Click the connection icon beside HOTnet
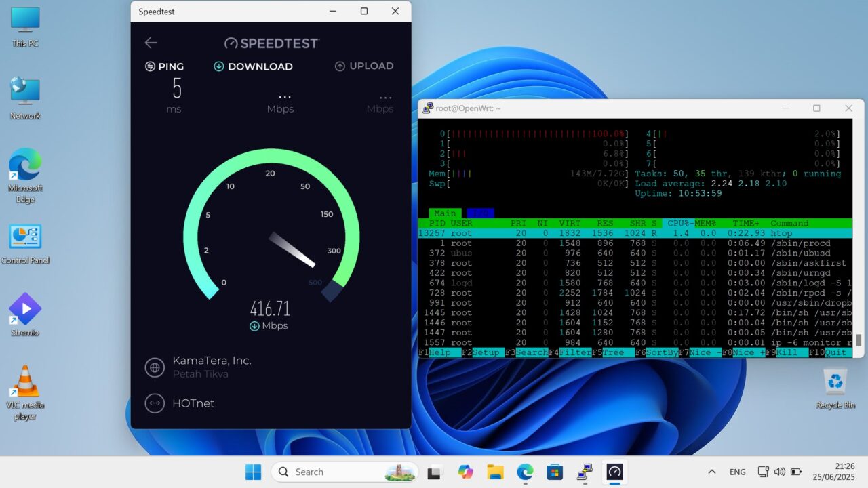Viewport: 868px width, 488px height. point(155,403)
